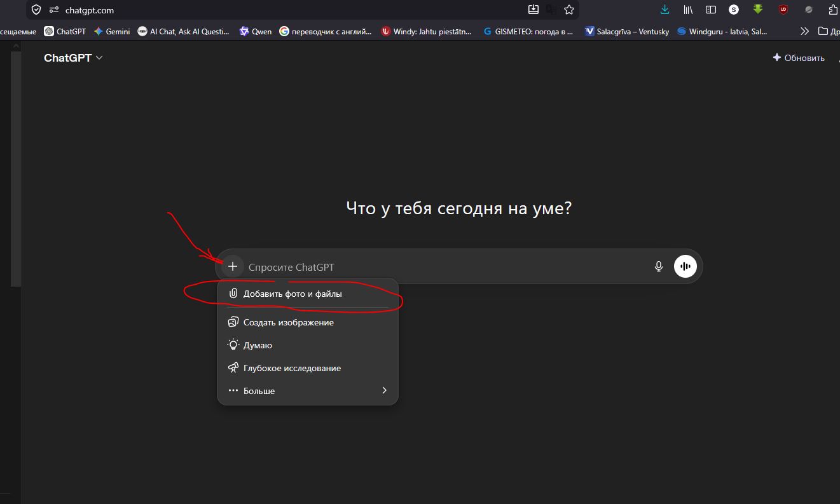Open the Qwen bookmark
Viewport: 840px width, 504px height.
(255, 31)
